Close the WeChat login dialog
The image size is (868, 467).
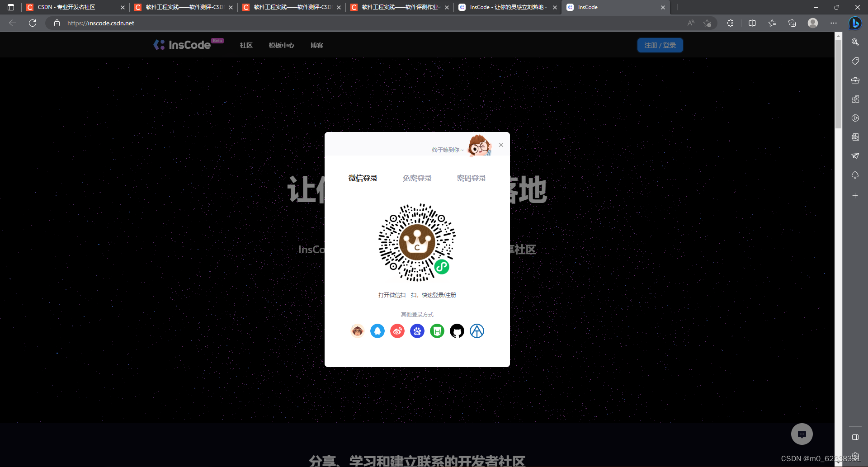[501, 145]
